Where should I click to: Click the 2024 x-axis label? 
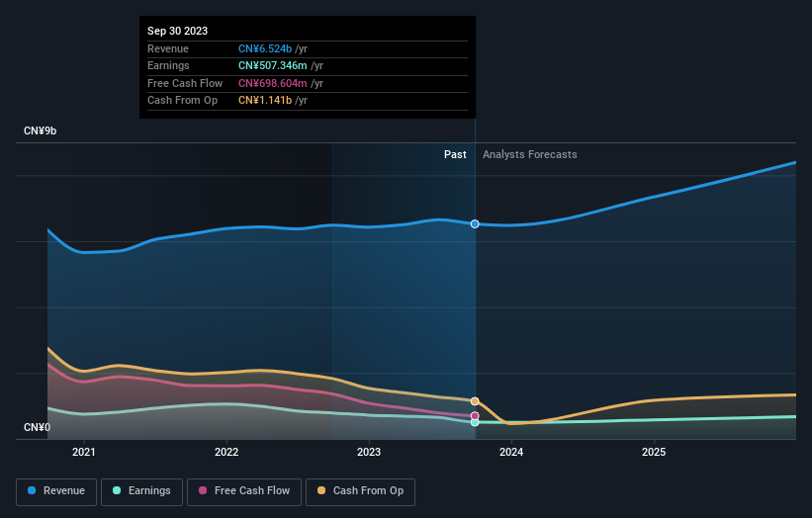click(511, 453)
